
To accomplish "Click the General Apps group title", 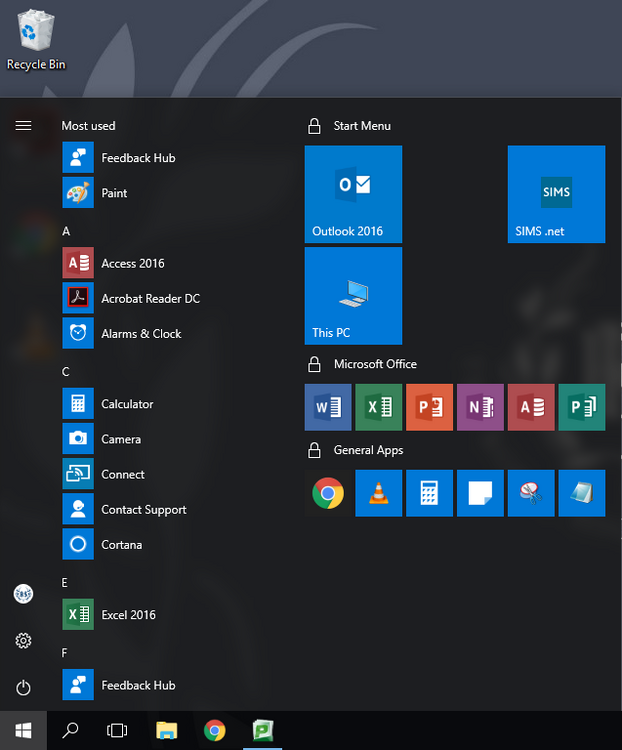I will pyautogui.click(x=368, y=450).
